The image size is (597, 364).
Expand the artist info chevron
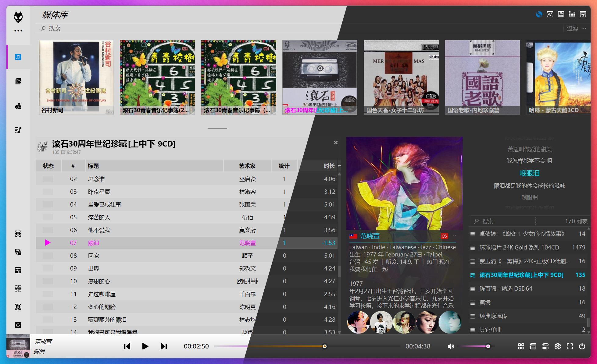tap(455, 236)
